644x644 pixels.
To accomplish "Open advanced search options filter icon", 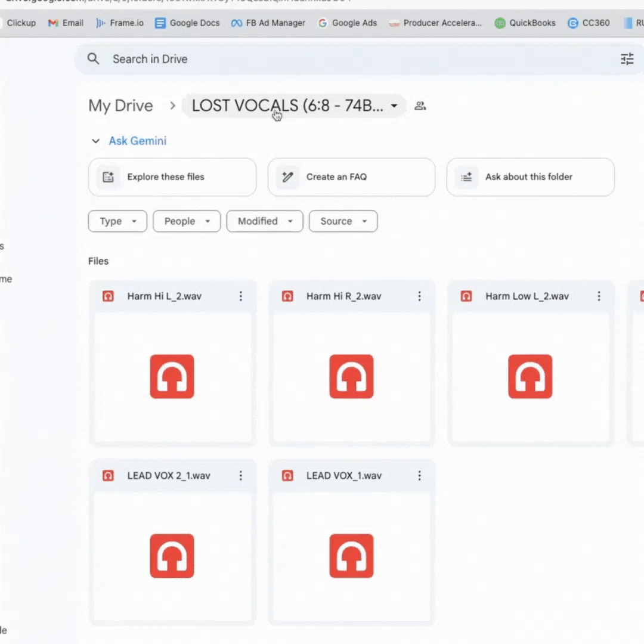I will (x=627, y=59).
